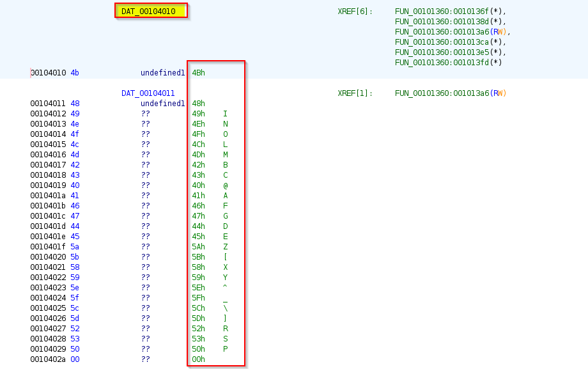Image resolution: width=588 pixels, height=369 pixels.
Task: Click the ?? type at address 0010402a
Action: point(146,359)
